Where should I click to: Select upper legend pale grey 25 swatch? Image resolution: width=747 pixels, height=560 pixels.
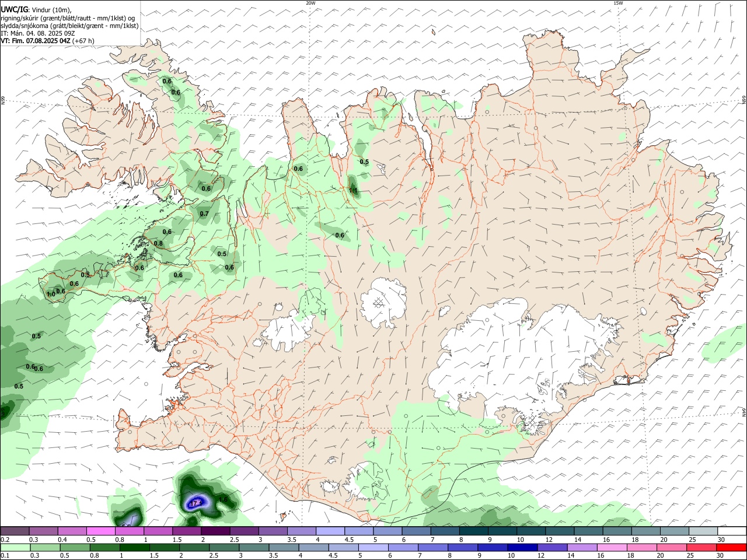pos(703,531)
